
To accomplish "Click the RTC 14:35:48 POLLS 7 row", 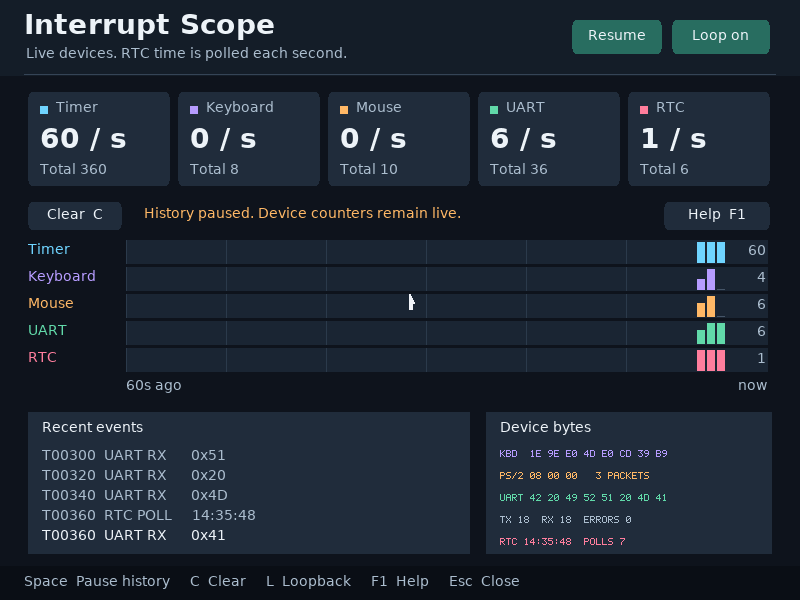I will pos(562,541).
